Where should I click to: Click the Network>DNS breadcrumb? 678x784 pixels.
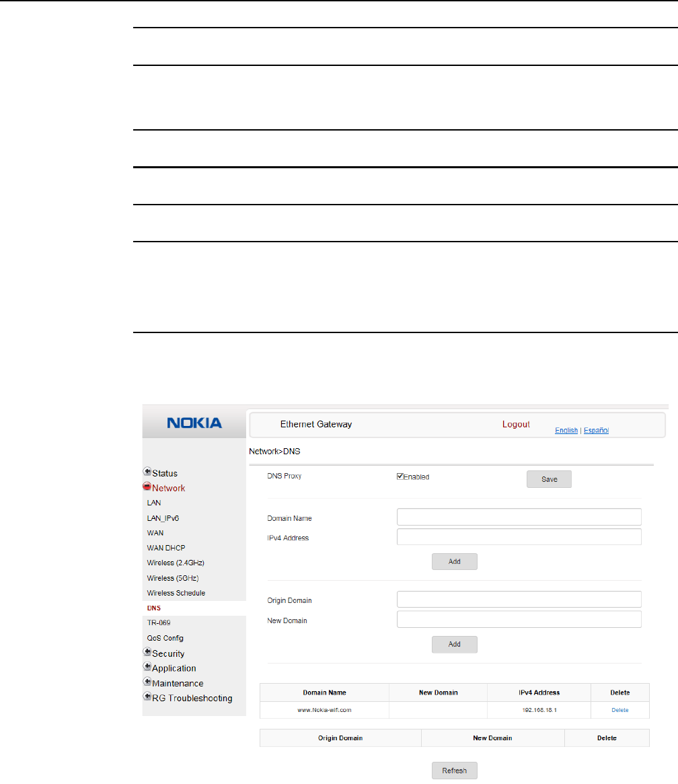coord(275,452)
